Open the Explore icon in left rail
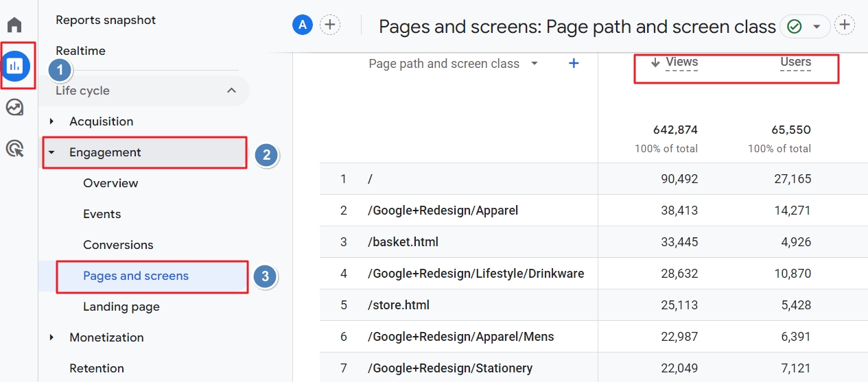Screen dimensions: 868x382 [14, 108]
